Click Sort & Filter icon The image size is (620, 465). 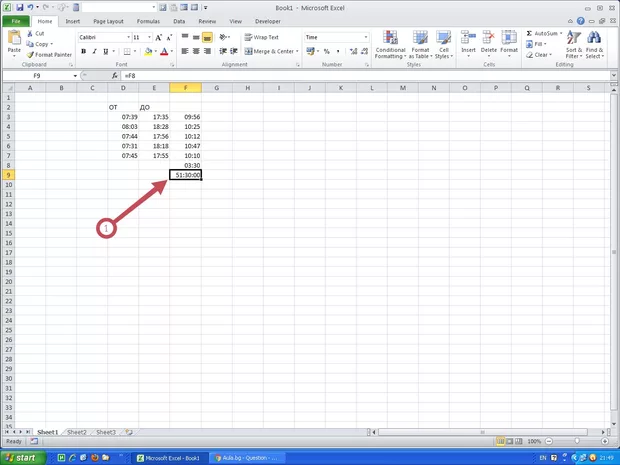574,45
